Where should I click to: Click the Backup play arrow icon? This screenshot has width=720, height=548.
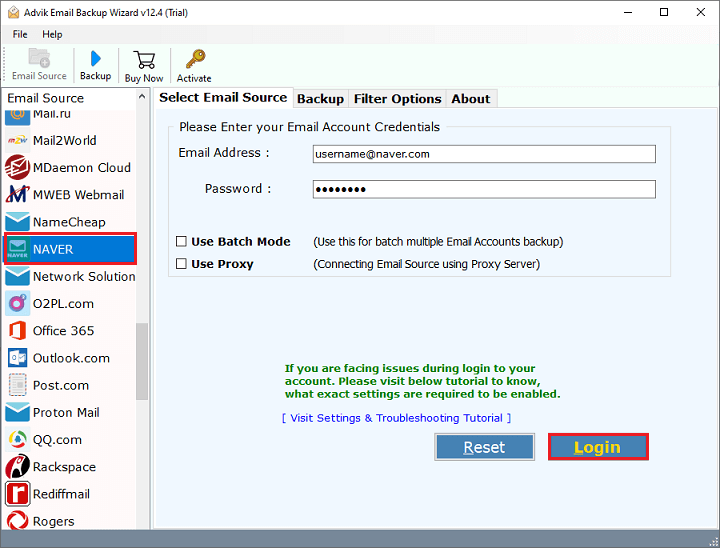96,58
